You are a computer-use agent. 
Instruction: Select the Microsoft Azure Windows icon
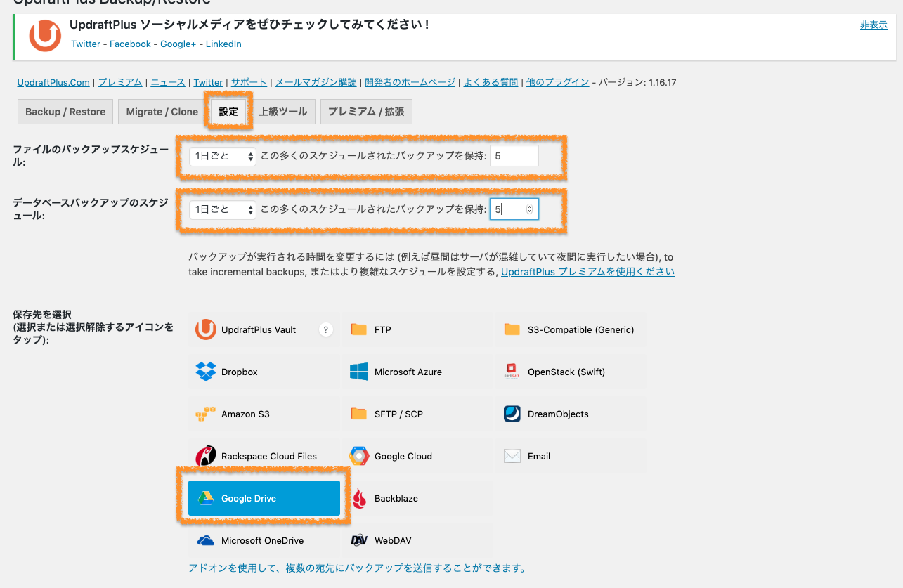point(359,372)
